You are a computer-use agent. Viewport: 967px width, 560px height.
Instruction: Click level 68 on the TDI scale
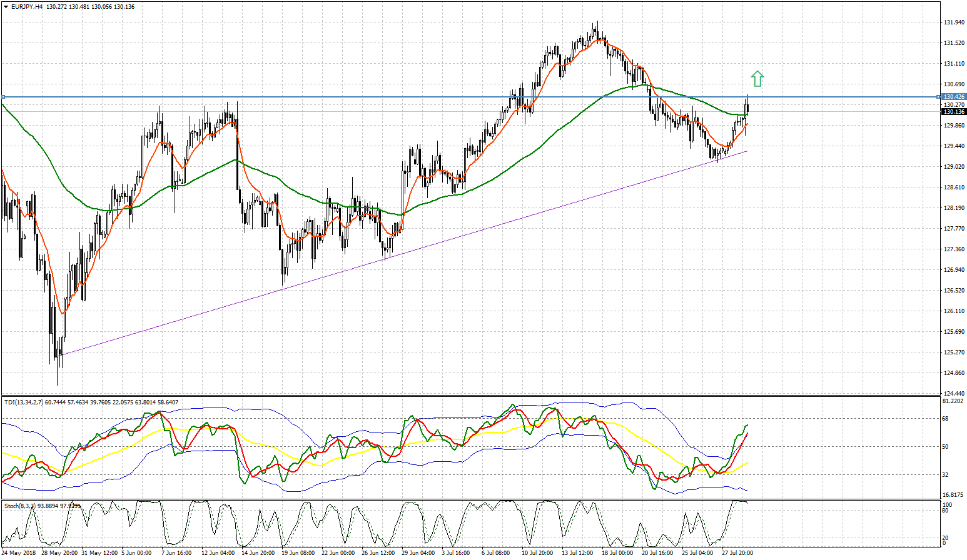coord(946,419)
